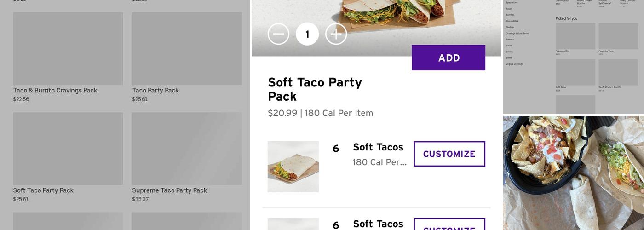The image size is (644, 230).
Task: Open the Burritos menu category
Action: 510,15
